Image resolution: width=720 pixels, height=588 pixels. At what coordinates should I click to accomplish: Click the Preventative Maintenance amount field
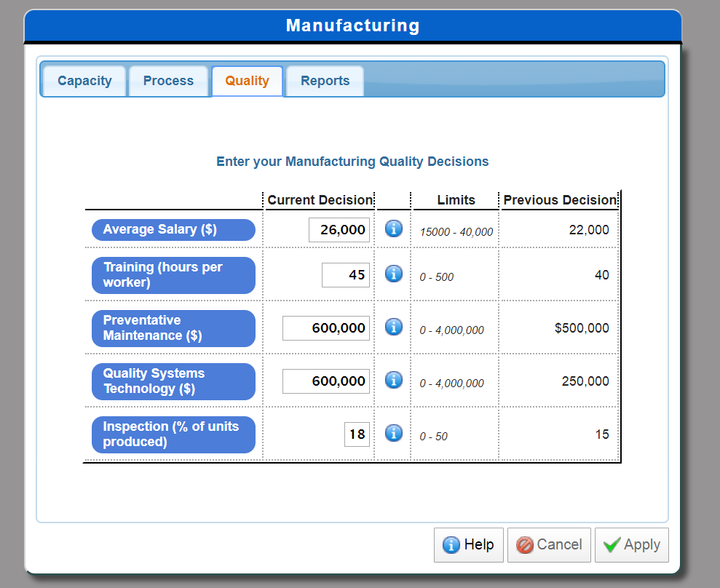[x=326, y=328]
